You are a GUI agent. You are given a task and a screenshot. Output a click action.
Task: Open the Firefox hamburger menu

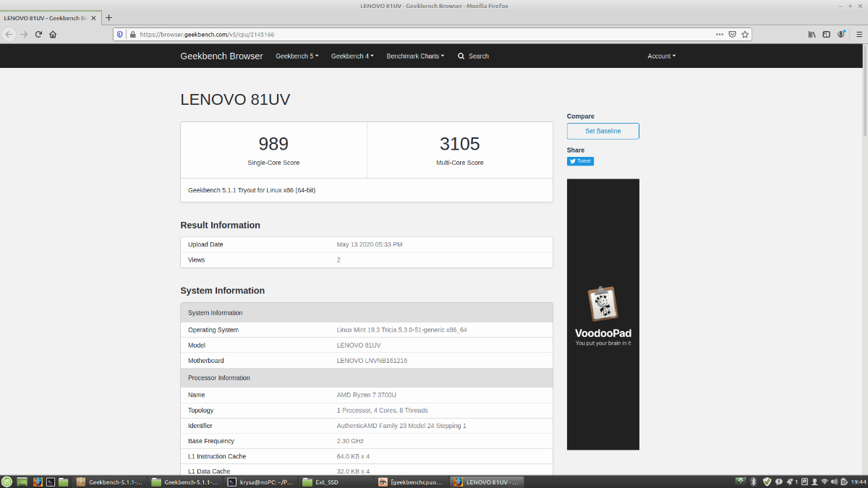858,34
